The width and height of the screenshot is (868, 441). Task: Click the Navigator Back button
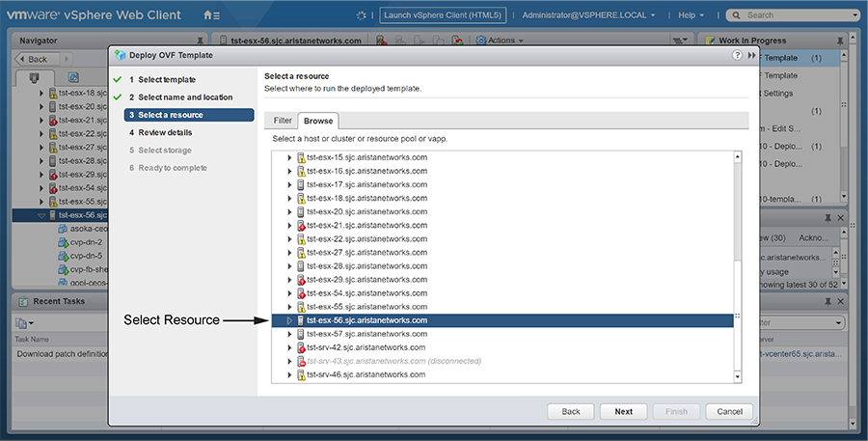tap(38, 59)
